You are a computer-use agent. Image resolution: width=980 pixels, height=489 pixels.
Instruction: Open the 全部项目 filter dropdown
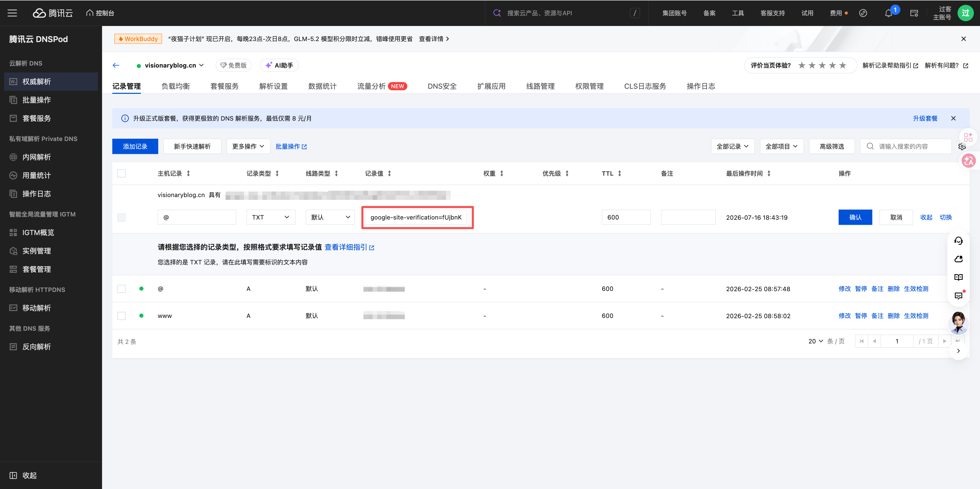click(781, 146)
